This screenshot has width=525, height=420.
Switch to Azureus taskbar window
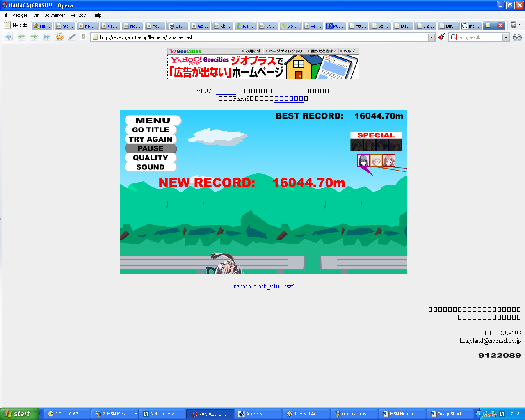pos(258,414)
